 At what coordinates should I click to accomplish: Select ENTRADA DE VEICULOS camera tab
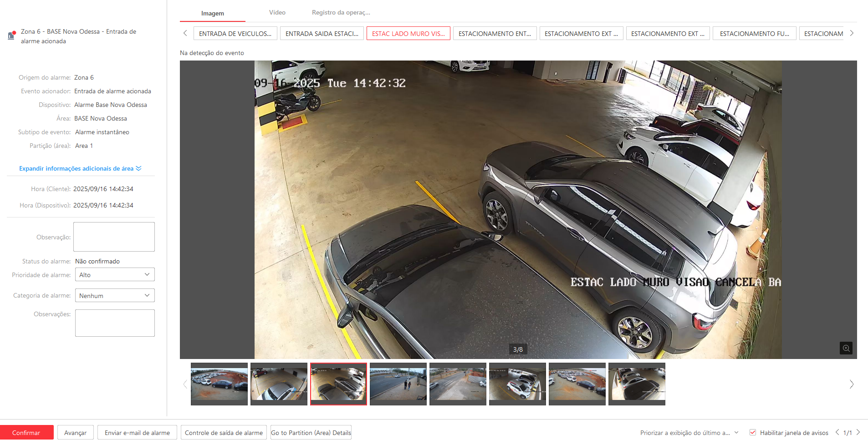(235, 34)
